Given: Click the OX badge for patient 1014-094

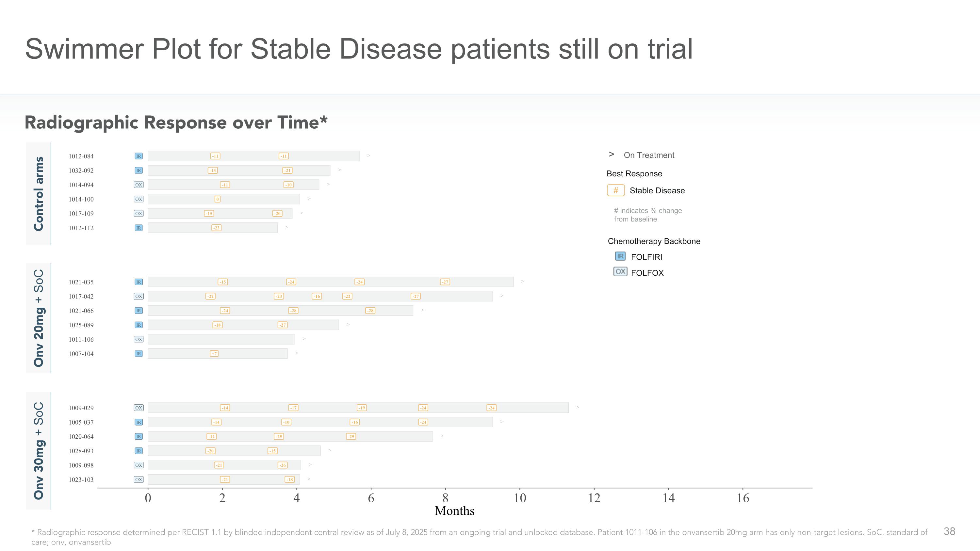Looking at the screenshot, I should tap(139, 185).
